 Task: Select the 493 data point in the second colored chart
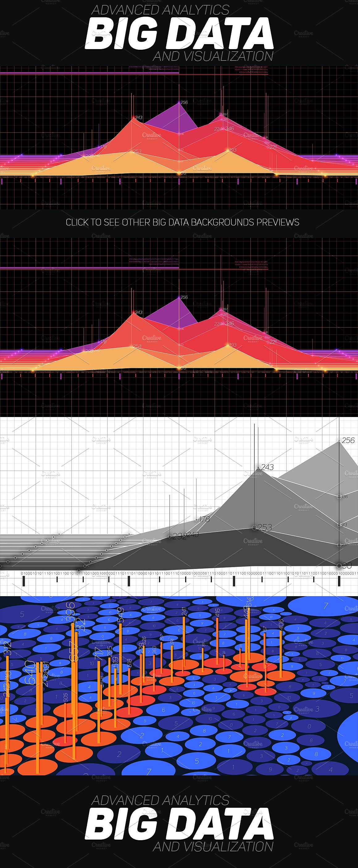228,345
